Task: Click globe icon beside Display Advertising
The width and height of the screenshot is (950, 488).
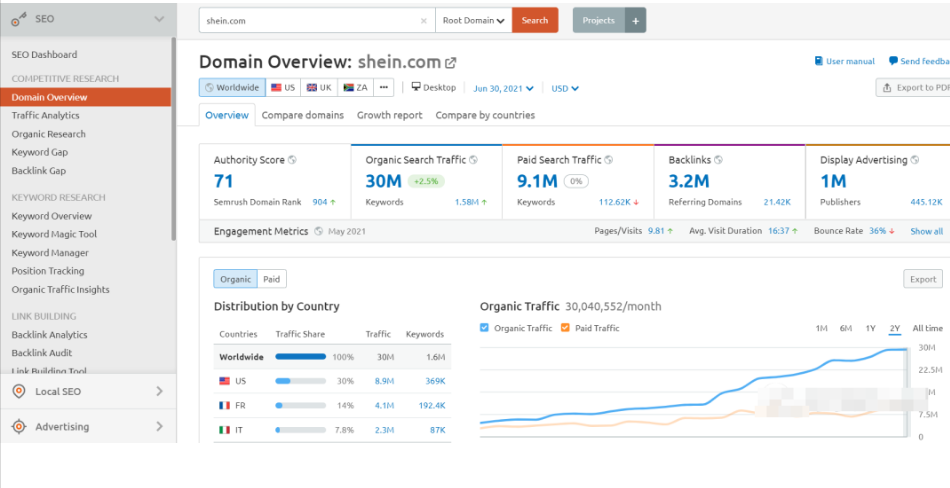Action: click(x=915, y=160)
